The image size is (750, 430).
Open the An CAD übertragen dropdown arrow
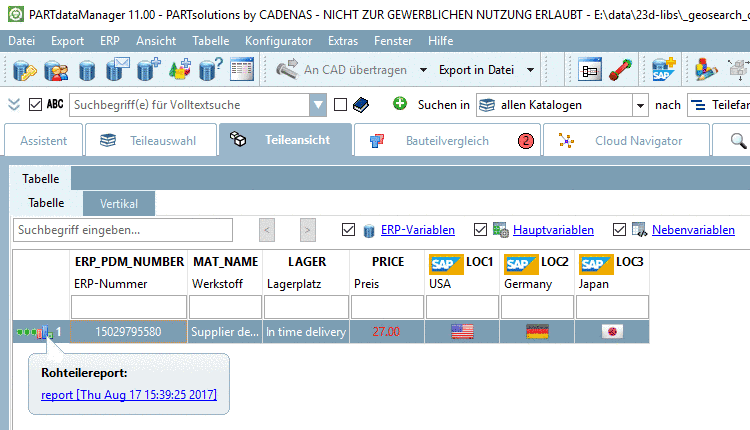pos(423,70)
